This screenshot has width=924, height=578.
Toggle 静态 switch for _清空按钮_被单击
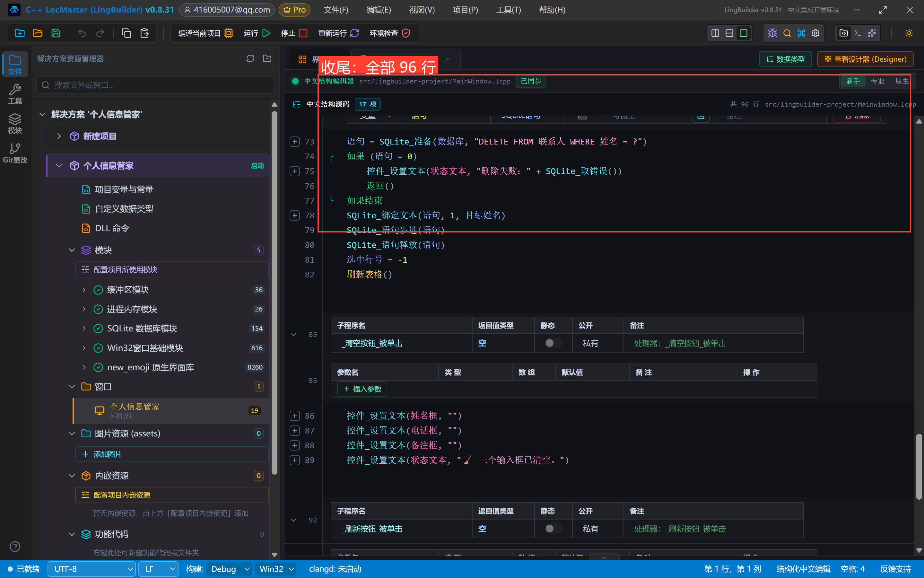click(553, 343)
